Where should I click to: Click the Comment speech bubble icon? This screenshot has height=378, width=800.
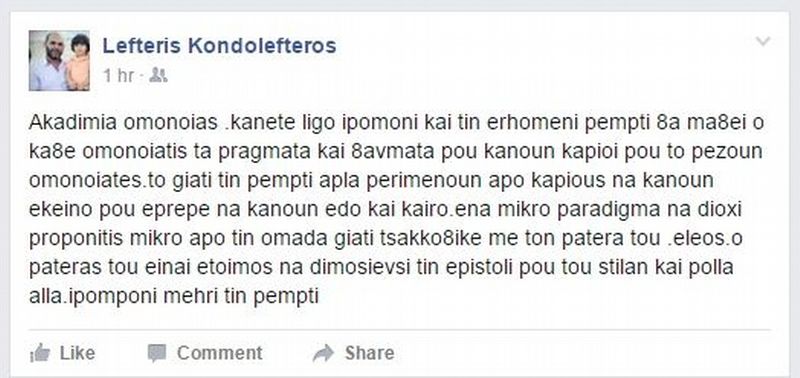pos(157,353)
